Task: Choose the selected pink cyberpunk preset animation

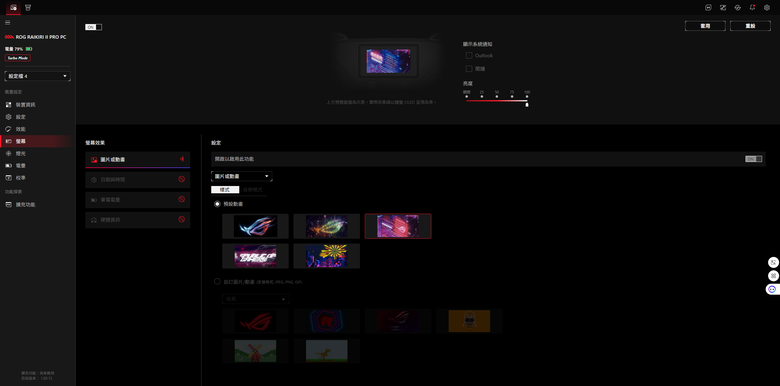Action: pyautogui.click(x=398, y=226)
